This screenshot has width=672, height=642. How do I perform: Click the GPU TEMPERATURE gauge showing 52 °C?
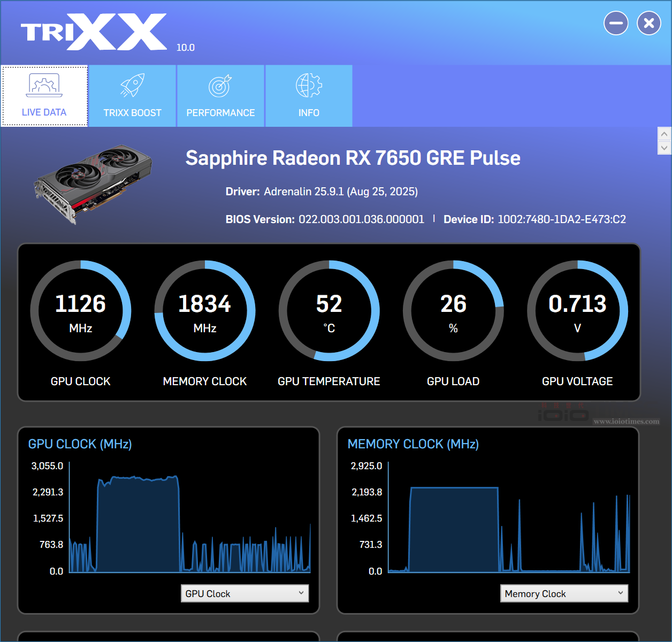click(329, 311)
